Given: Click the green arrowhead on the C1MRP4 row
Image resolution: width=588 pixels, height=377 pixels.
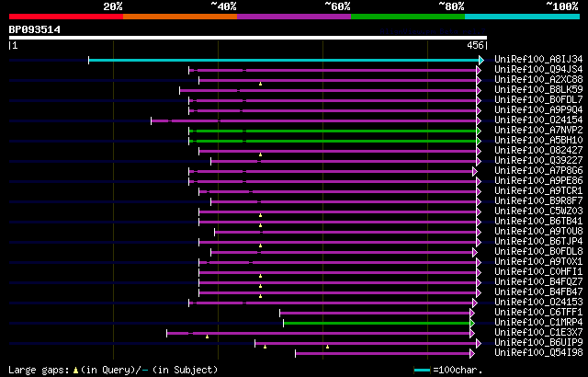Looking at the screenshot, I should click(x=472, y=324).
